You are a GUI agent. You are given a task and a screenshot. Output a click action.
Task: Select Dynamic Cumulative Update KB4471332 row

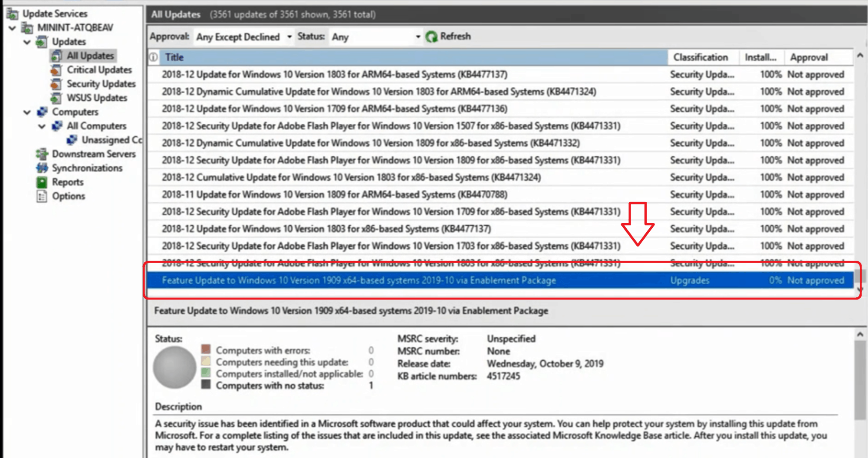[x=500, y=143]
